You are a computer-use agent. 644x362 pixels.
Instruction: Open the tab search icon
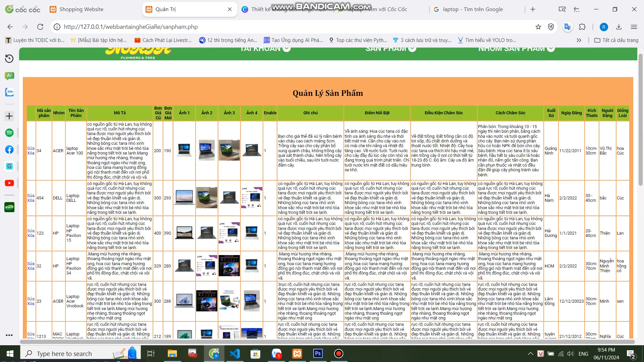(x=562, y=9)
